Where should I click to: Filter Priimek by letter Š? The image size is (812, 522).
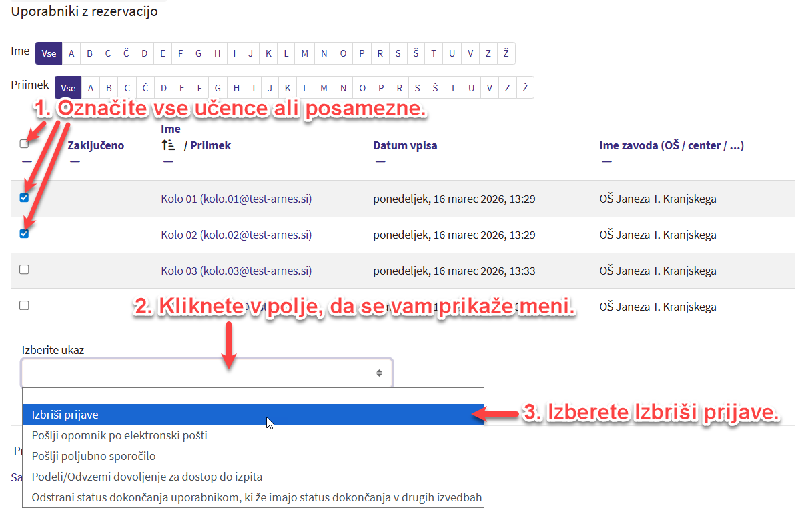(435, 88)
